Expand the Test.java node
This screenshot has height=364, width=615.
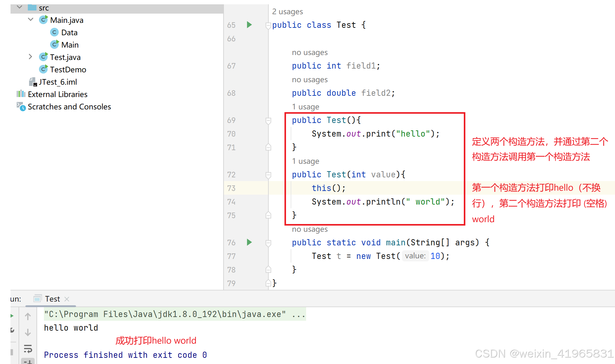point(30,57)
